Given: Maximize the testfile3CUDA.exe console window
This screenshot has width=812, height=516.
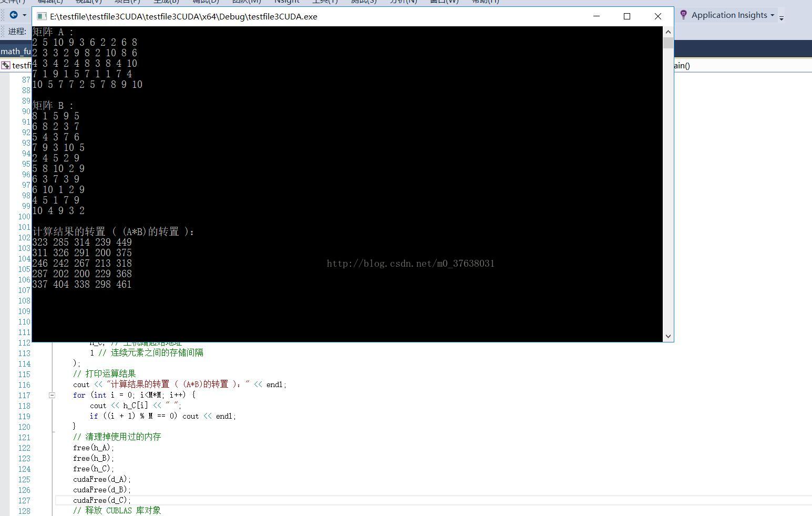Looking at the screenshot, I should click(627, 16).
